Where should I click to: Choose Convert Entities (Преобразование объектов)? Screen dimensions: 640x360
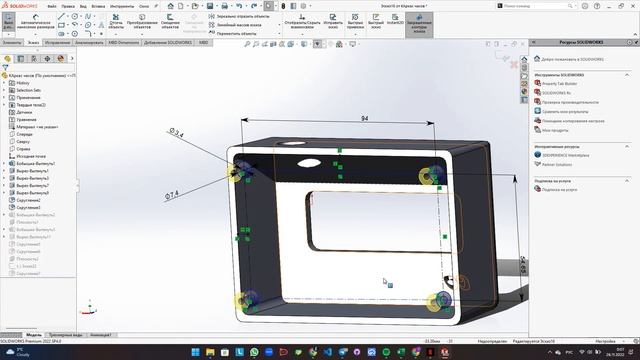coord(142,22)
